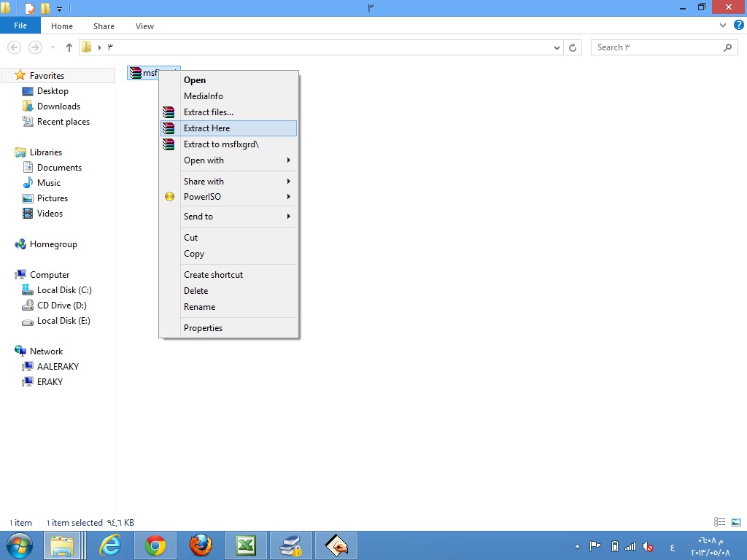Select the AALERAKY network computer

(x=58, y=366)
